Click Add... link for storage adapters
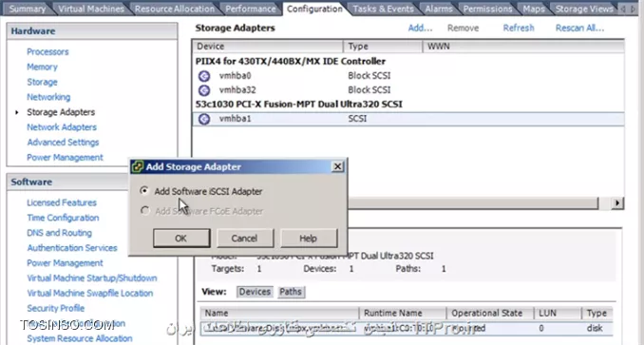This screenshot has height=345, width=644. 420,28
